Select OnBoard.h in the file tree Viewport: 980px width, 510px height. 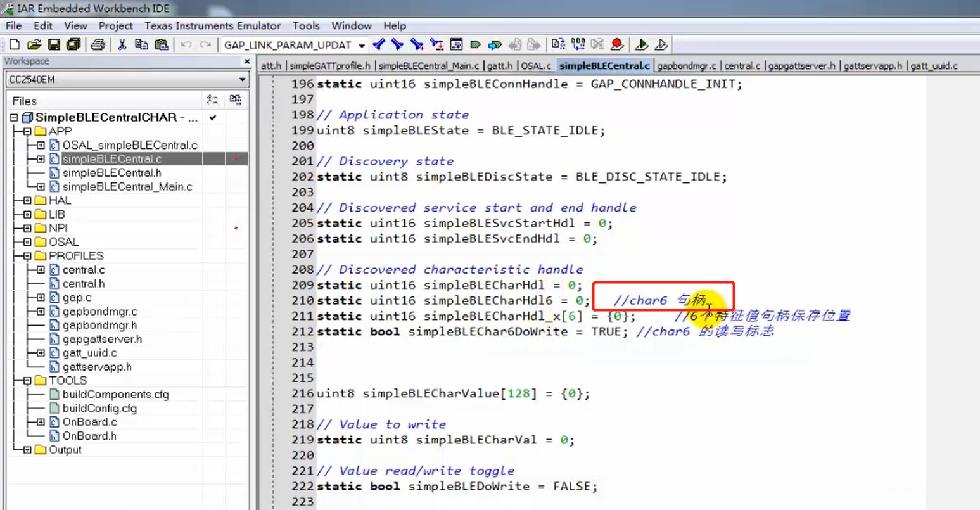pos(89,436)
